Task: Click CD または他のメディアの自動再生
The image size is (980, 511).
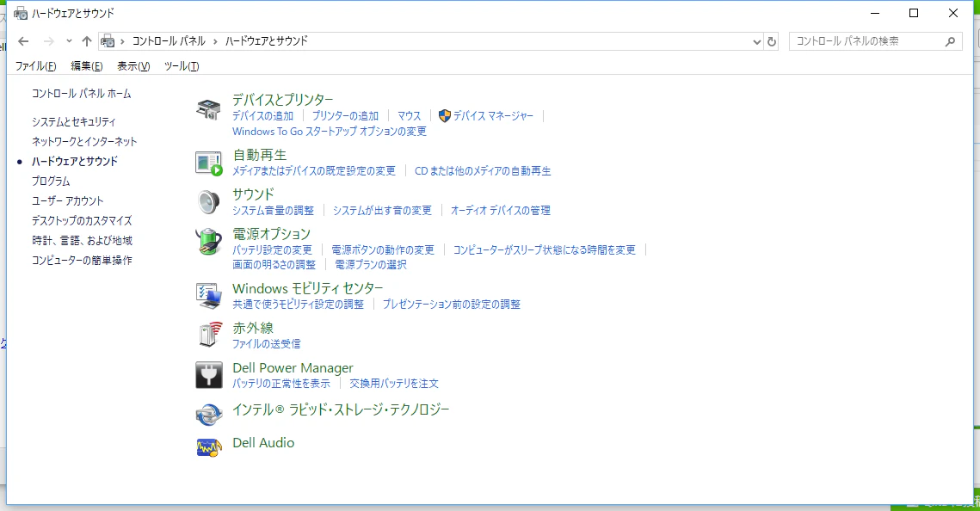Action: pos(483,171)
